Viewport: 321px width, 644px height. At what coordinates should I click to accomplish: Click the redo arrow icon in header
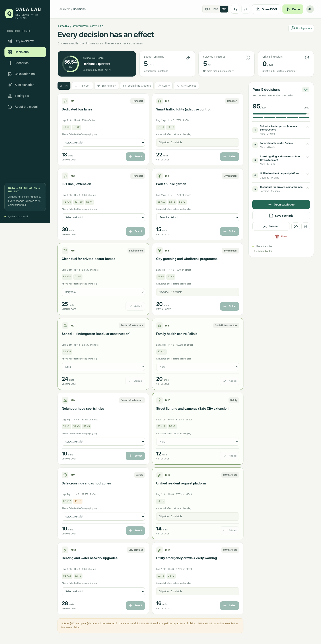pos(246,9)
